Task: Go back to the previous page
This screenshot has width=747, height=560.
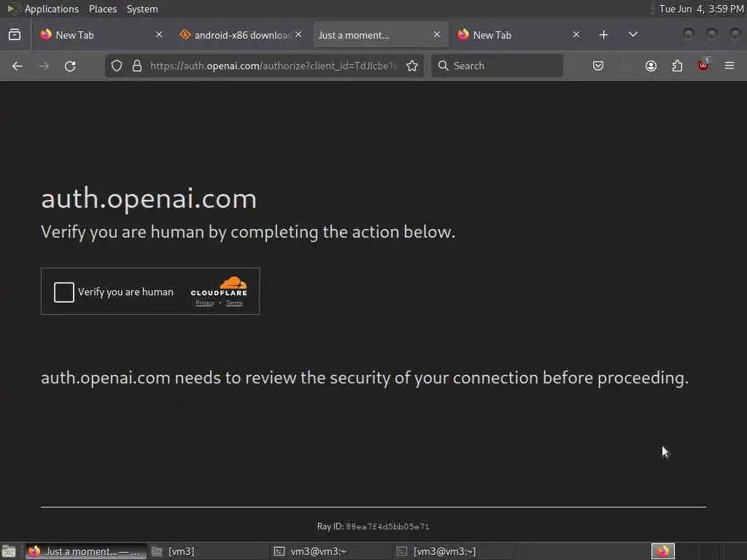Action: click(x=18, y=66)
